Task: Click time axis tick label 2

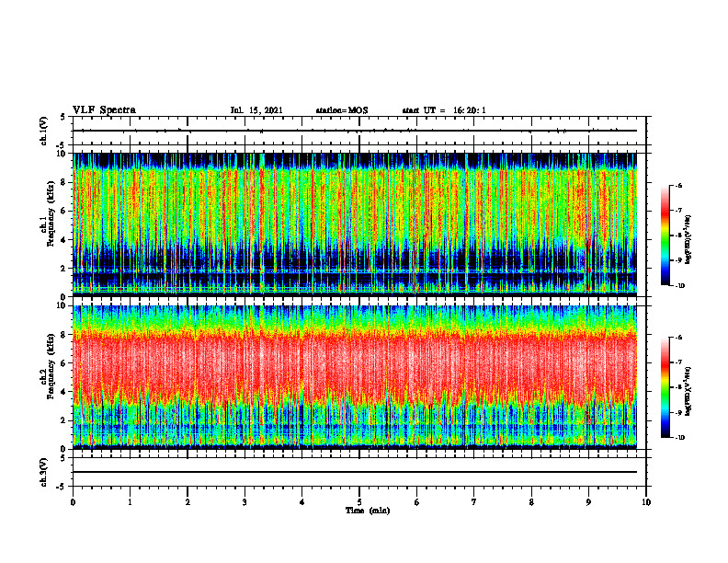Action: tap(188, 501)
